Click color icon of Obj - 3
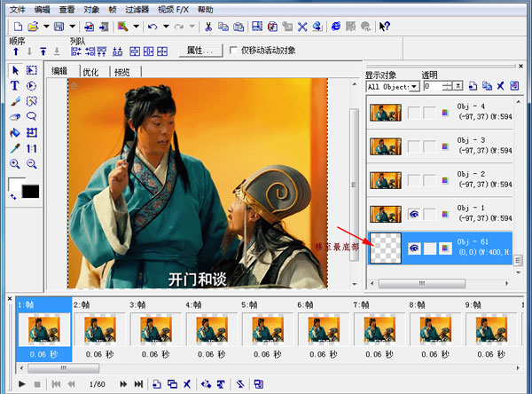Image resolution: width=532 pixels, height=394 pixels. coord(445,146)
